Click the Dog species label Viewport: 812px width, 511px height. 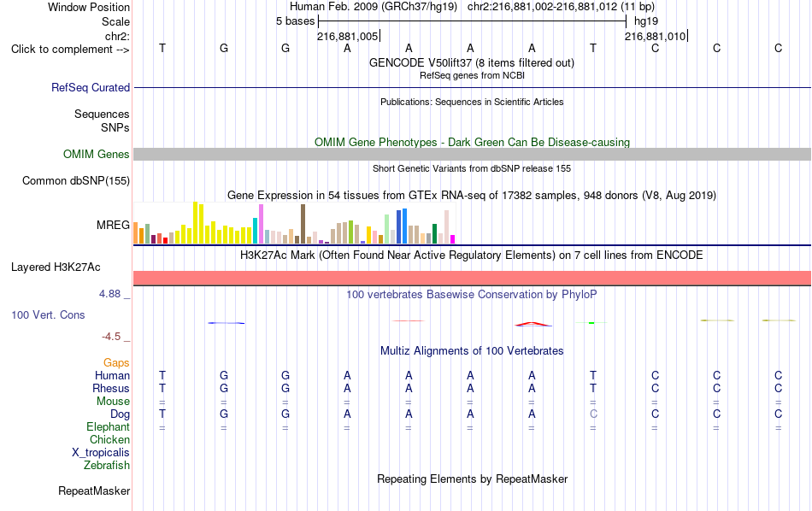(x=120, y=414)
